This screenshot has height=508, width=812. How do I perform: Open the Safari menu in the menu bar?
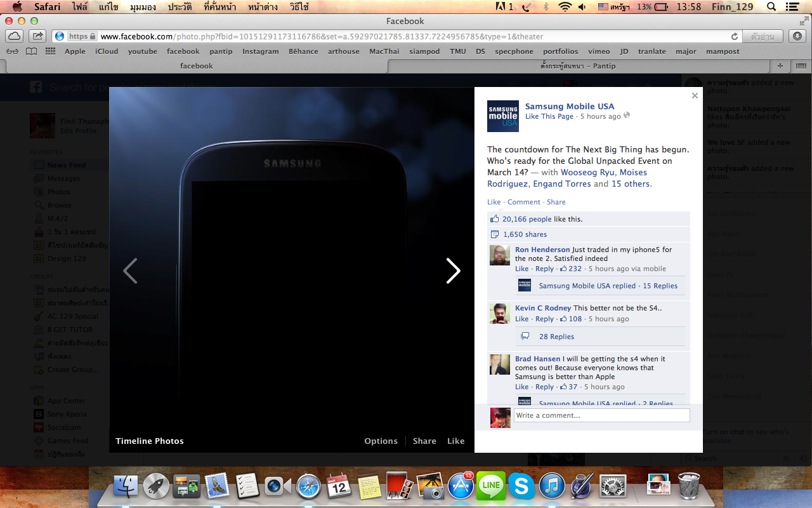coord(46,6)
